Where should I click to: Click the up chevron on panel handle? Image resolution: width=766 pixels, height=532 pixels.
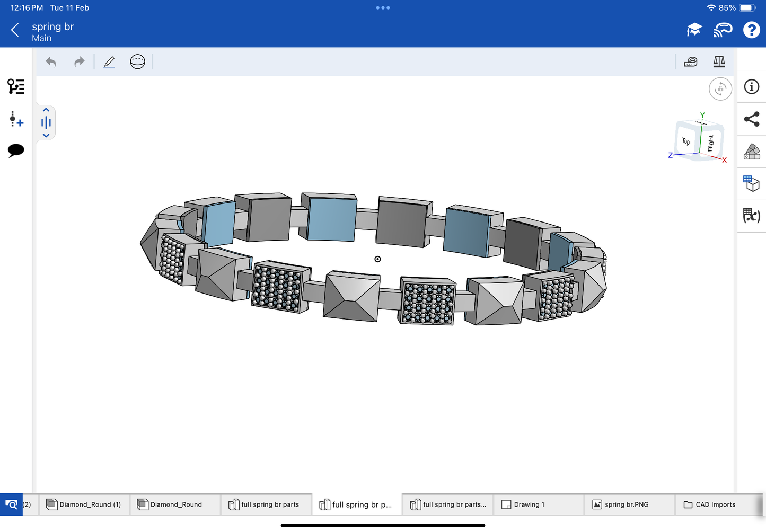click(x=46, y=110)
